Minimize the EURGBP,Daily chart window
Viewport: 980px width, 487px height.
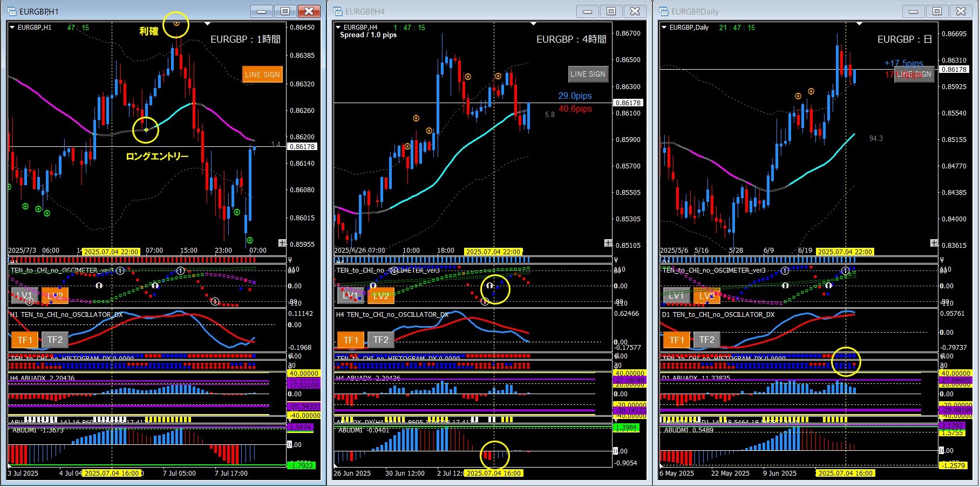(914, 11)
